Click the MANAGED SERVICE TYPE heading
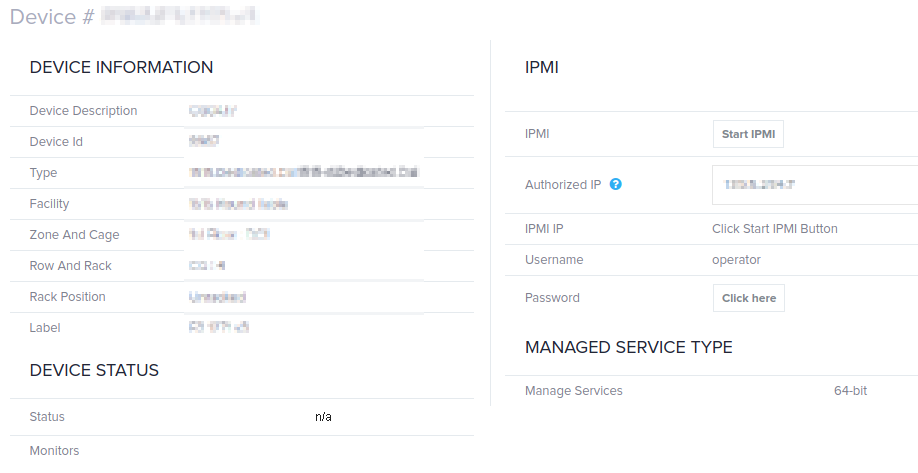This screenshot has height=473, width=918. [x=629, y=347]
